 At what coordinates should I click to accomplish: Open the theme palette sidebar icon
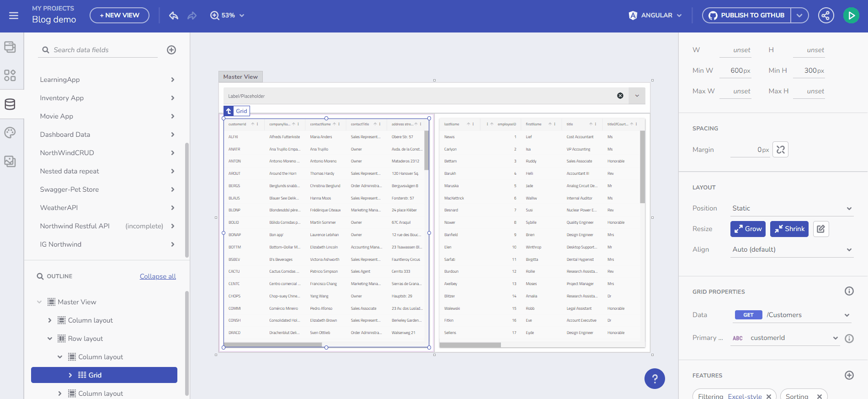click(x=10, y=133)
